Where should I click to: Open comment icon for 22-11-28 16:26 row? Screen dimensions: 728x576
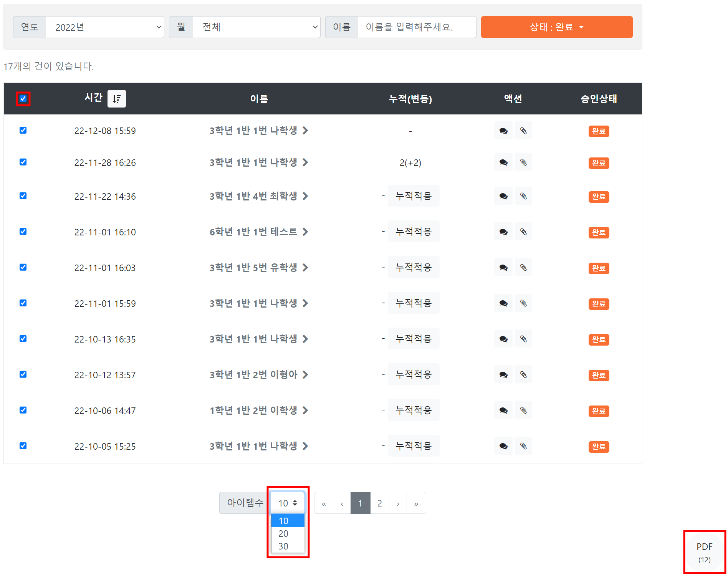coord(503,163)
